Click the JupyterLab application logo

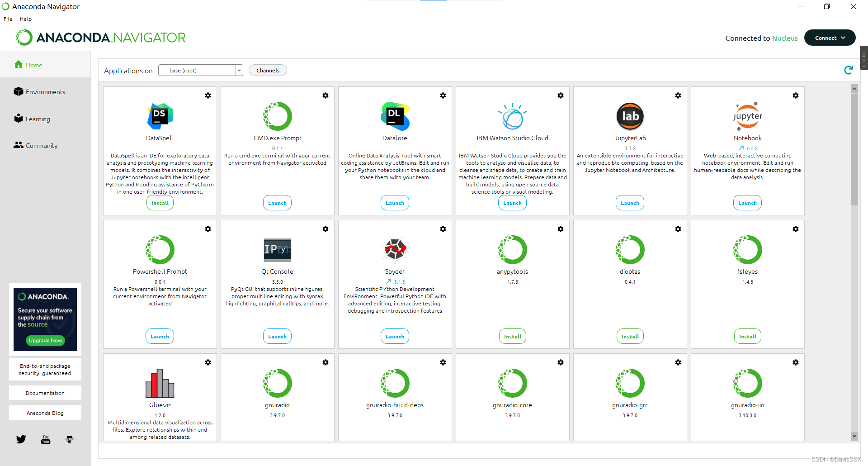click(x=630, y=116)
